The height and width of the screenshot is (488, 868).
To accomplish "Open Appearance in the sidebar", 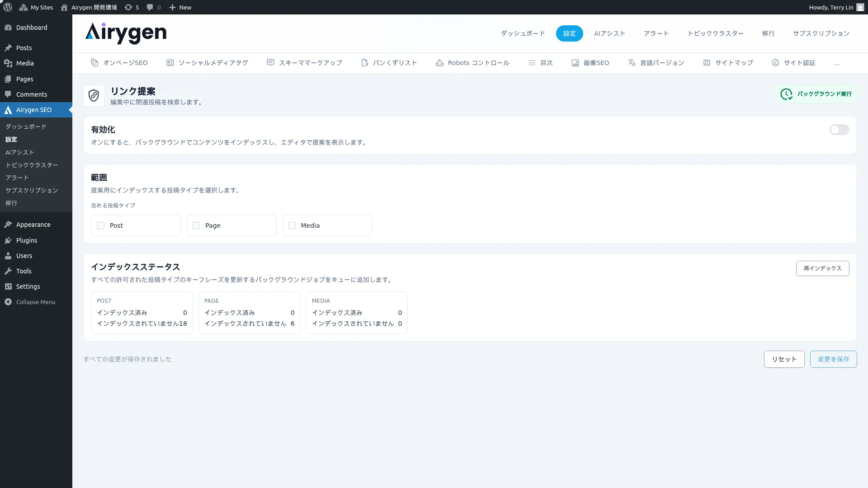I will [x=36, y=225].
